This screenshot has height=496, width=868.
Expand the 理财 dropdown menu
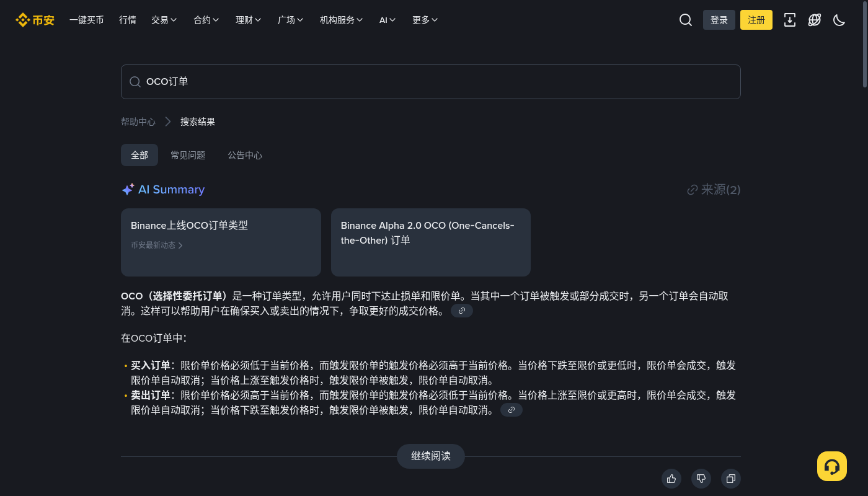[x=249, y=20]
